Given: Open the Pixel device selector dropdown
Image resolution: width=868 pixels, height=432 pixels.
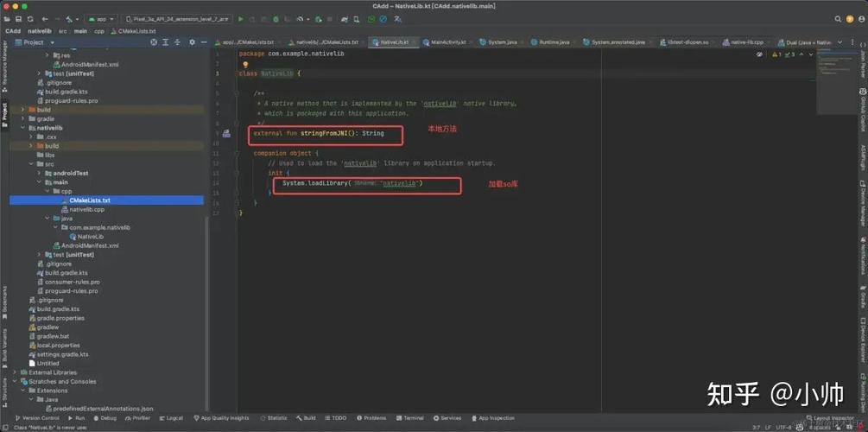Looking at the screenshot, I should [179, 18].
